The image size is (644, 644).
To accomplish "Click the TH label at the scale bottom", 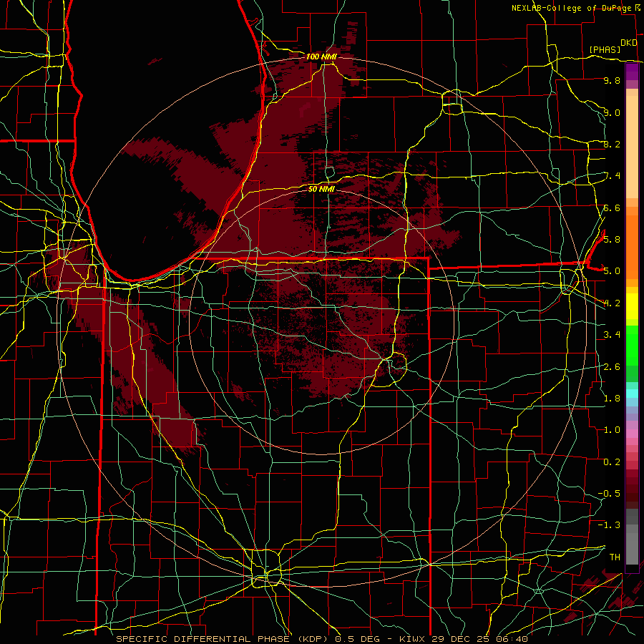I will [x=615, y=557].
